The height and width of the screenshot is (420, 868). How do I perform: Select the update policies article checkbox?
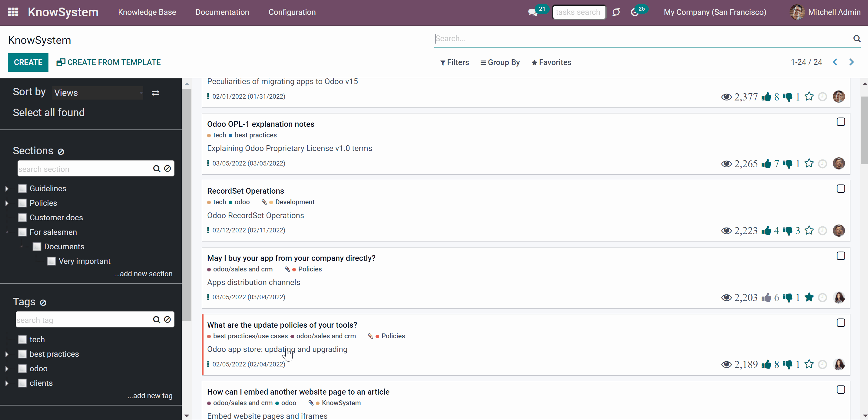[x=841, y=323]
